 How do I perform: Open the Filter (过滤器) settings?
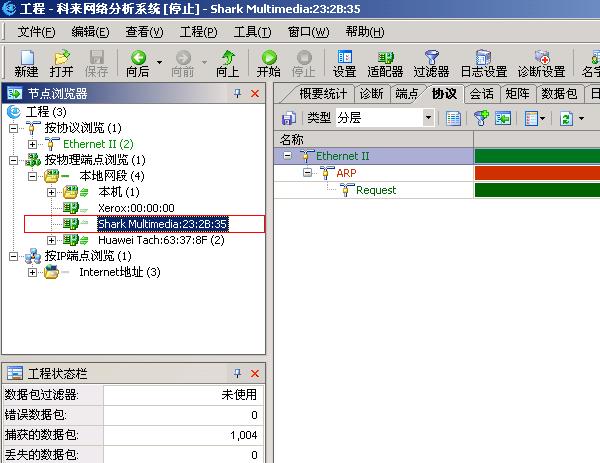[x=432, y=64]
